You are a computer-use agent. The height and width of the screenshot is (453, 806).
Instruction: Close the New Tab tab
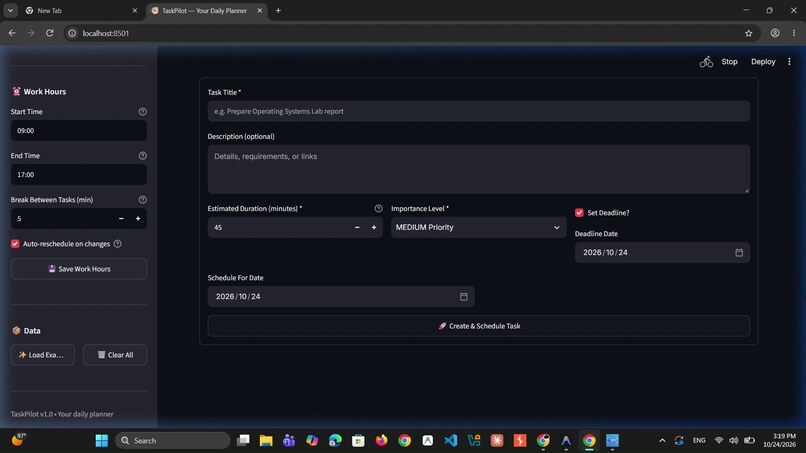point(135,10)
